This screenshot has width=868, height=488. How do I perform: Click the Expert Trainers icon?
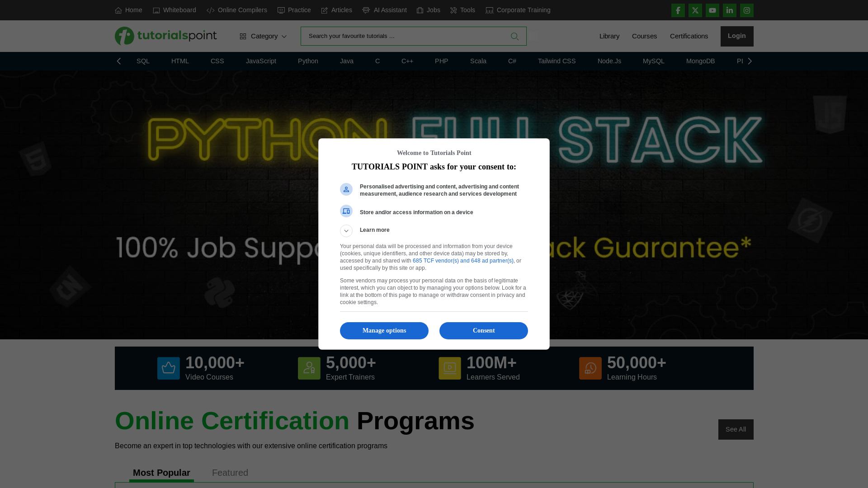[x=309, y=368]
